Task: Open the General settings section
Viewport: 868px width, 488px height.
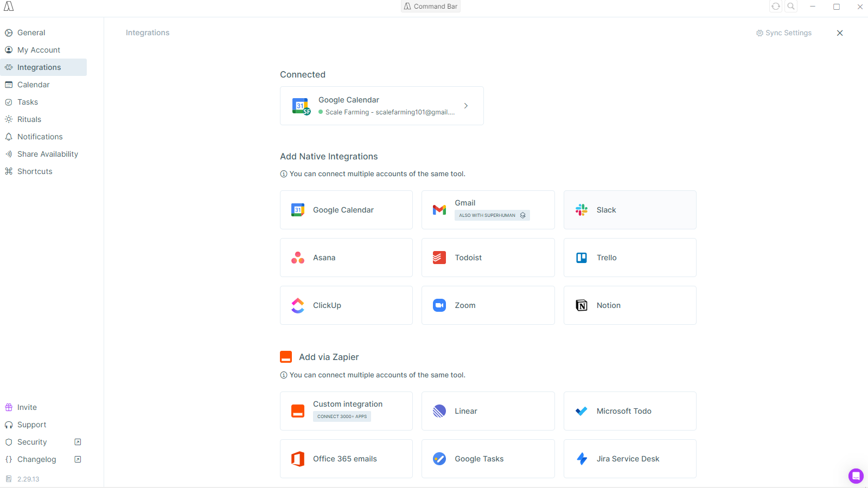Action: point(43,33)
